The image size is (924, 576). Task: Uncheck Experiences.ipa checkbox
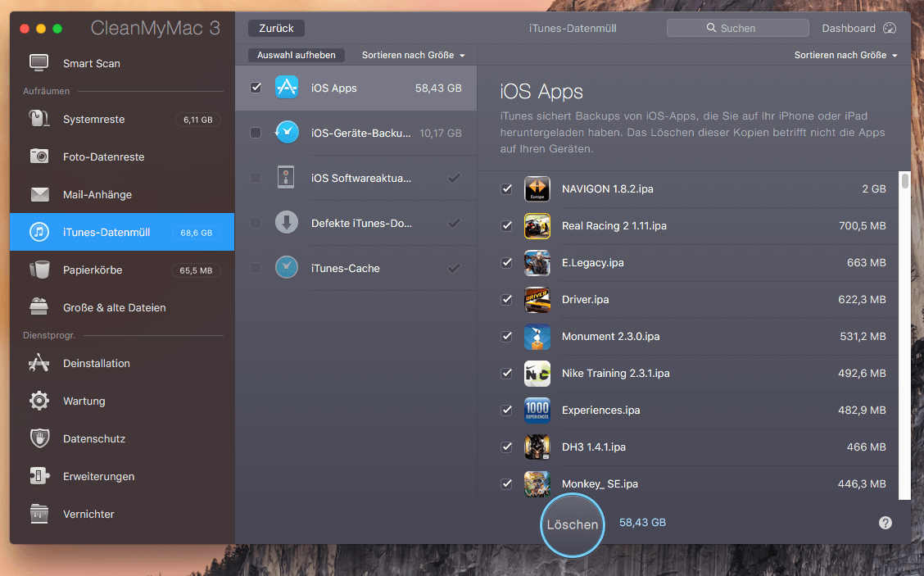tap(507, 410)
